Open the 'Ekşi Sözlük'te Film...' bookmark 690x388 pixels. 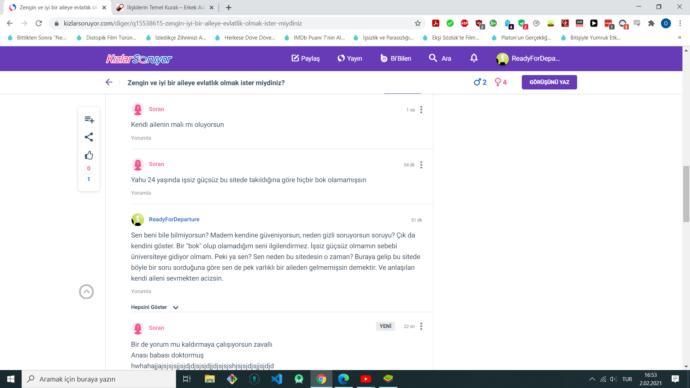pyautogui.click(x=451, y=38)
